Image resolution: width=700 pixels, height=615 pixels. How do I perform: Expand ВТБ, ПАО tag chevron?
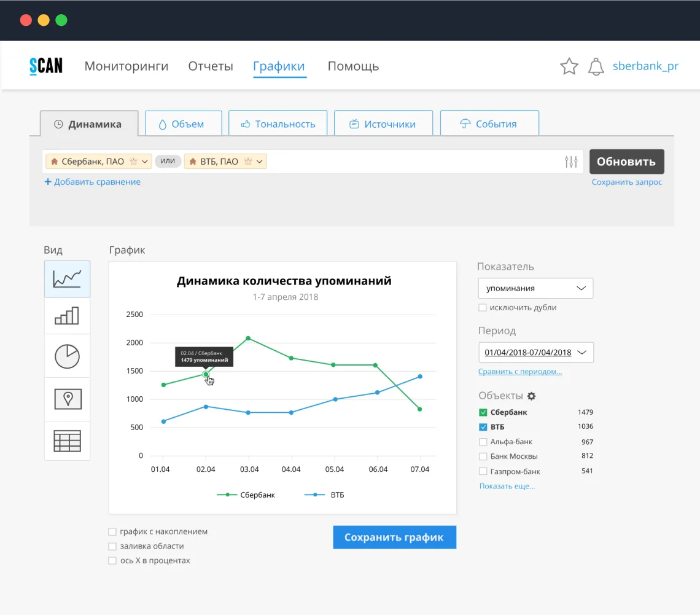(x=259, y=162)
